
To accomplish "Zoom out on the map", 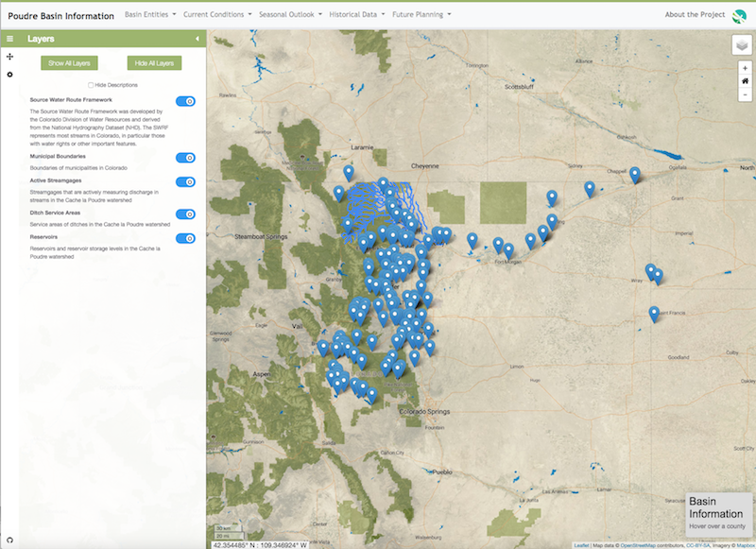I will pyautogui.click(x=745, y=94).
